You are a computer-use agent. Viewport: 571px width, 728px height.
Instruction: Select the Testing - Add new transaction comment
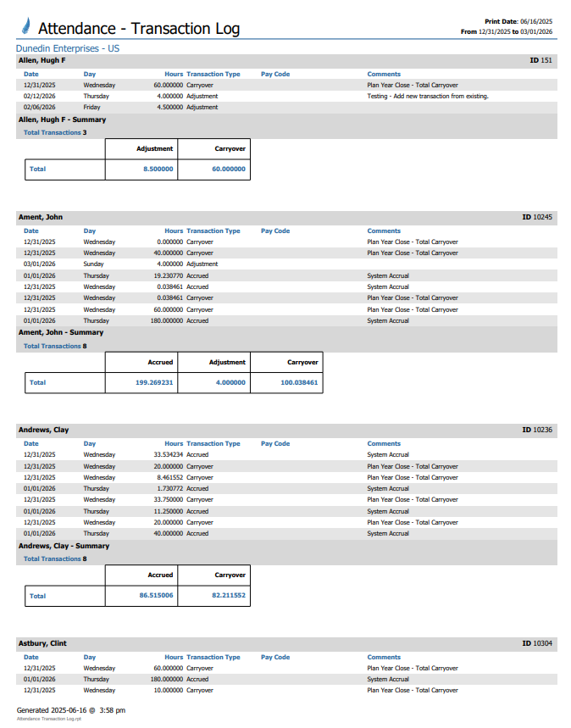(427, 97)
